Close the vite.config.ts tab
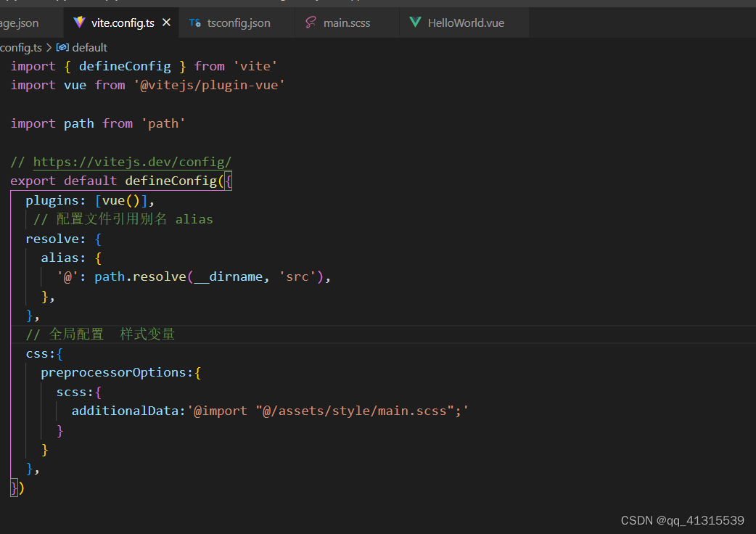 coord(167,22)
